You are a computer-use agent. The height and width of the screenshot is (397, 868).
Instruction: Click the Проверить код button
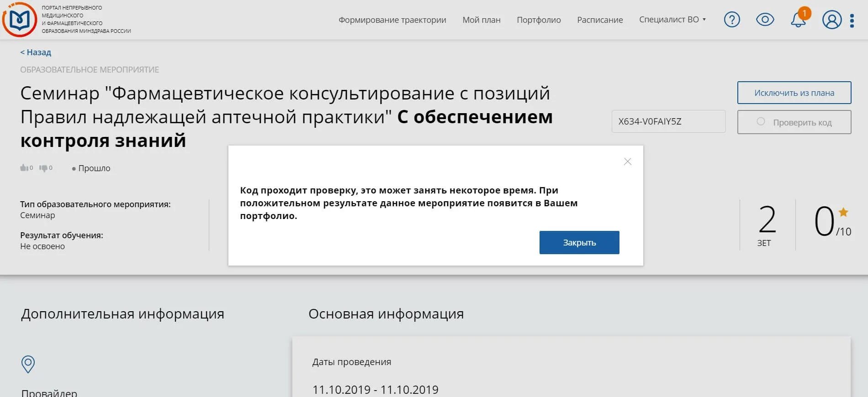click(x=794, y=122)
